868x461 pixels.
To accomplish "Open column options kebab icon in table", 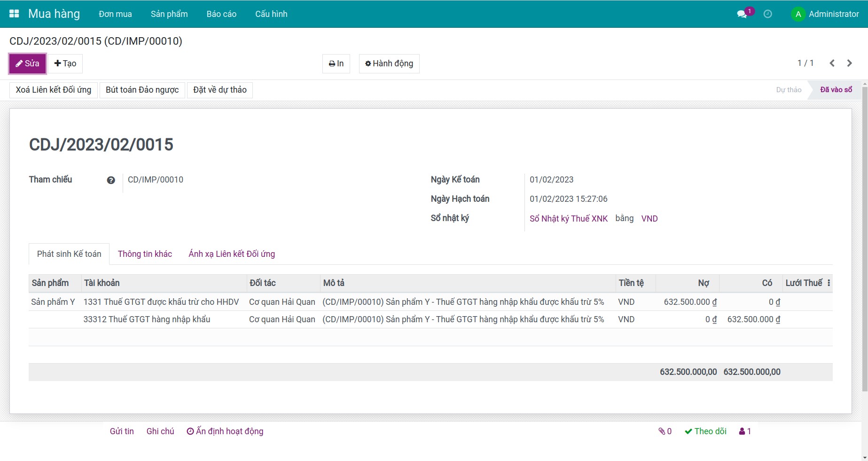I will 829,283.
